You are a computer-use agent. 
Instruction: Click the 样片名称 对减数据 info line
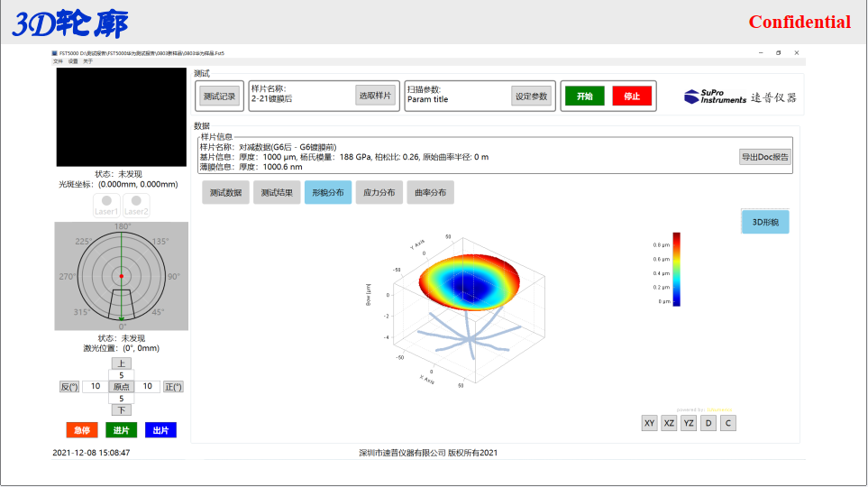tap(268, 147)
